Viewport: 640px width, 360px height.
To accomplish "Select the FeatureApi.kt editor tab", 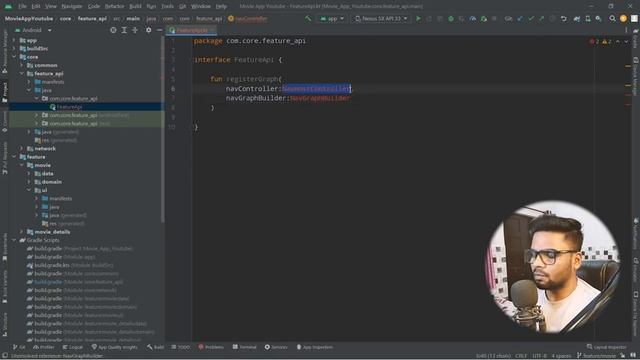I will [x=191, y=30].
